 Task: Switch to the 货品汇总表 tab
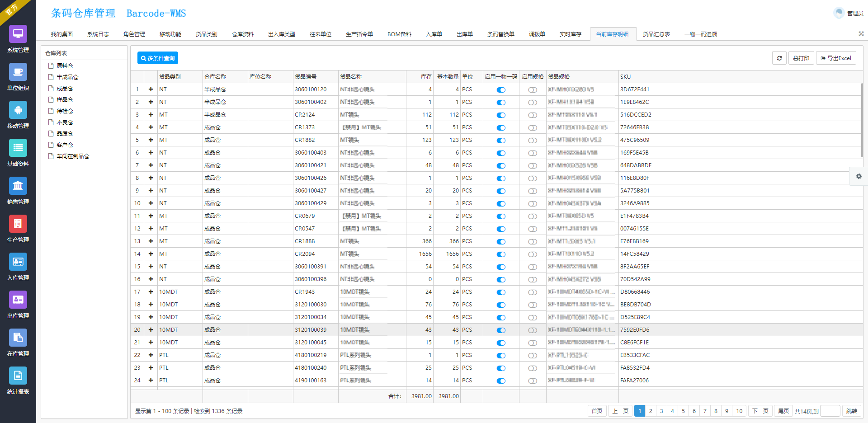click(x=656, y=34)
